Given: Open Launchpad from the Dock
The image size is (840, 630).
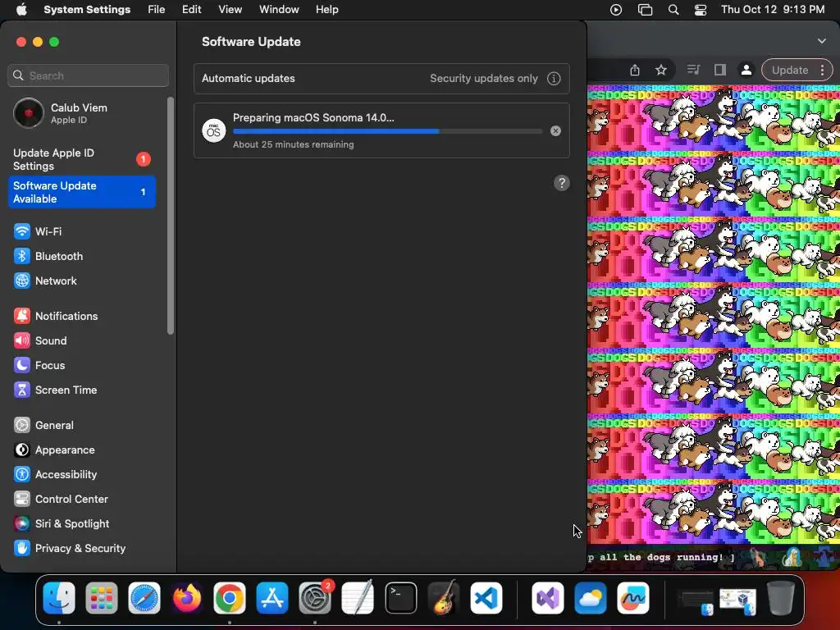Looking at the screenshot, I should click(101, 598).
